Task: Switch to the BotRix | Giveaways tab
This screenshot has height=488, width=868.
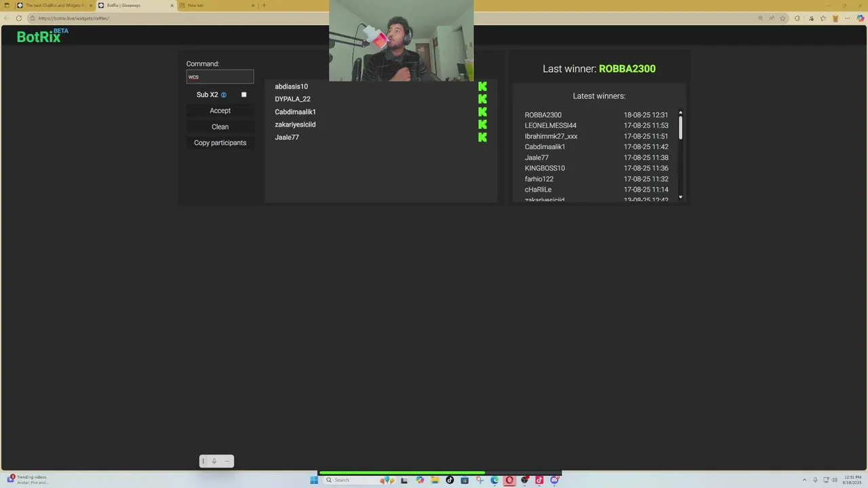Action: pos(136,5)
